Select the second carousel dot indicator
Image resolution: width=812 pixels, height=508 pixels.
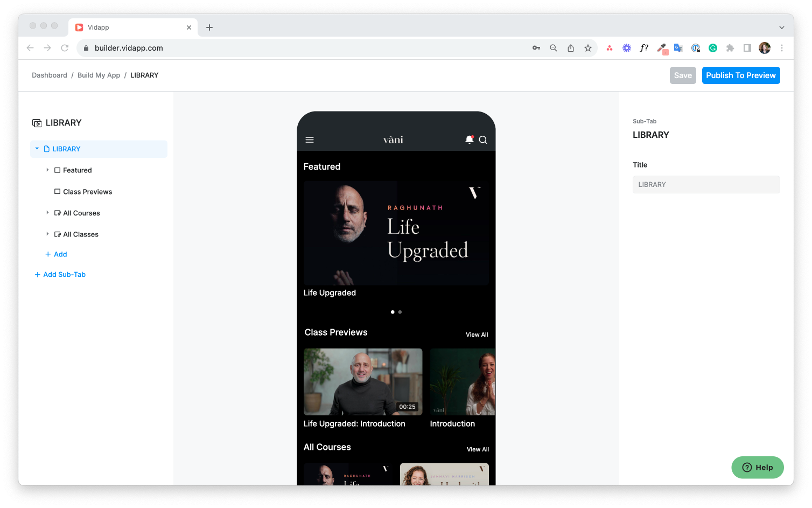[x=400, y=312]
